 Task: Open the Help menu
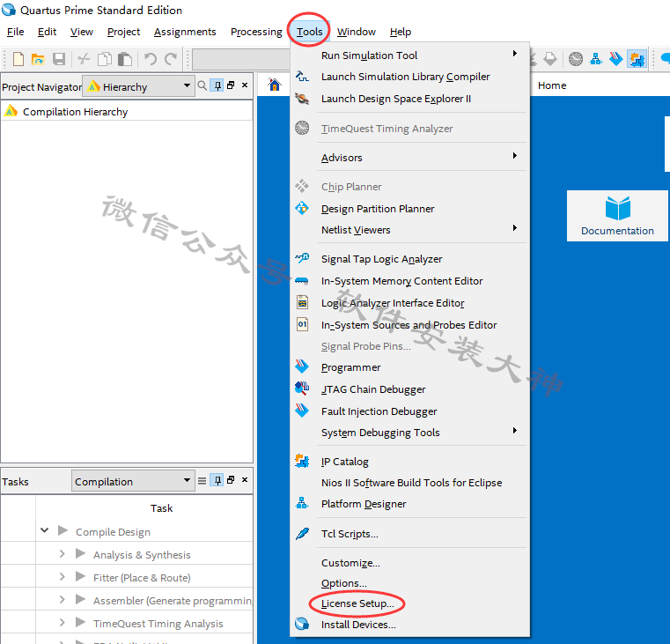(x=401, y=32)
